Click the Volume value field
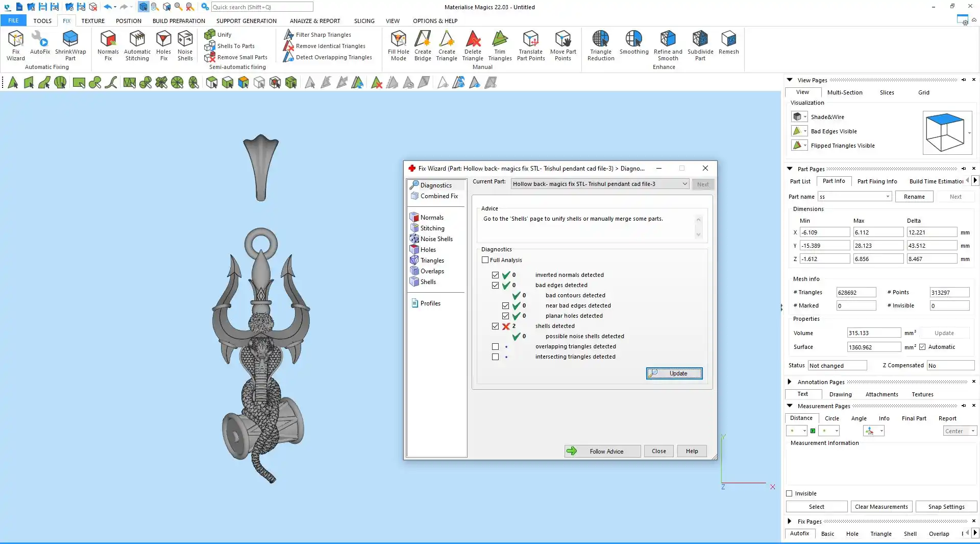 click(873, 333)
